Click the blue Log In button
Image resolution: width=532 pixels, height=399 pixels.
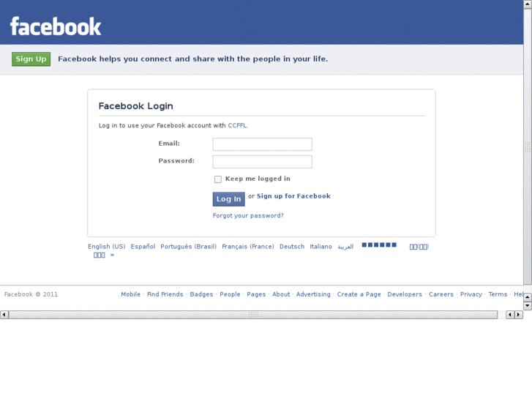[228, 199]
